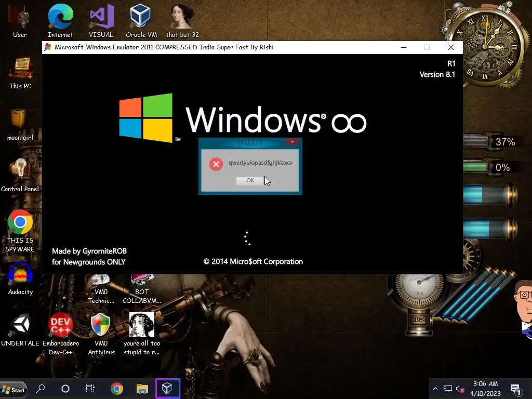Viewport: 532px width, 399px height.
Task: Open the BOT COLLABVM... desktop icon
Action: point(142,290)
